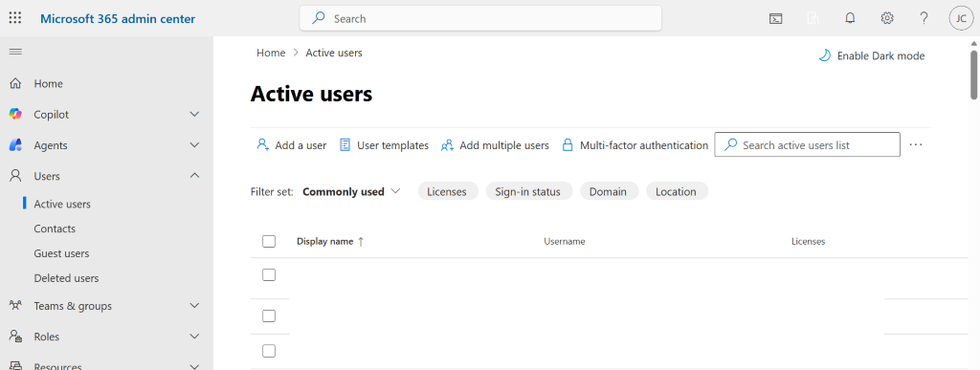
Task: Click the Teams & groups icon
Action: pos(15,306)
